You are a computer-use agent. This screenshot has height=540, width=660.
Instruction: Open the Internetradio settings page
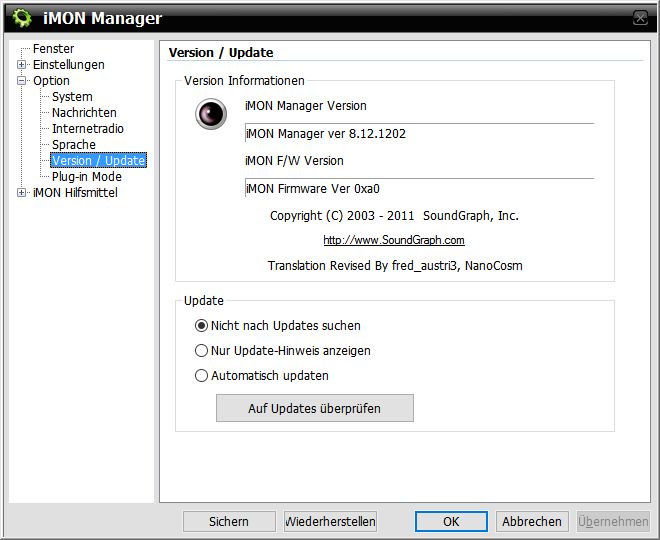tap(88, 129)
